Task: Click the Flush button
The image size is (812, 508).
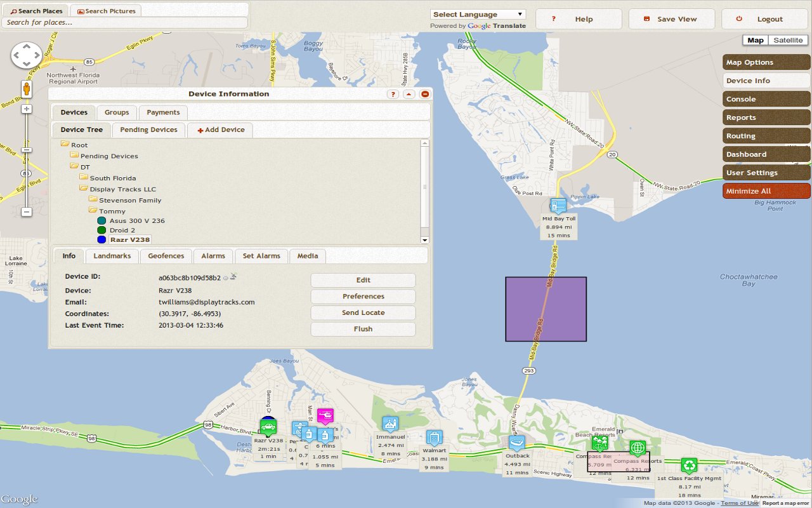Action: pyautogui.click(x=363, y=329)
